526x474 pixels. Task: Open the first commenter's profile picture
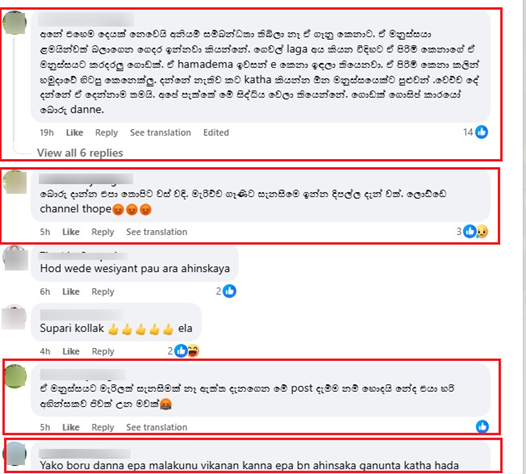tap(15, 22)
